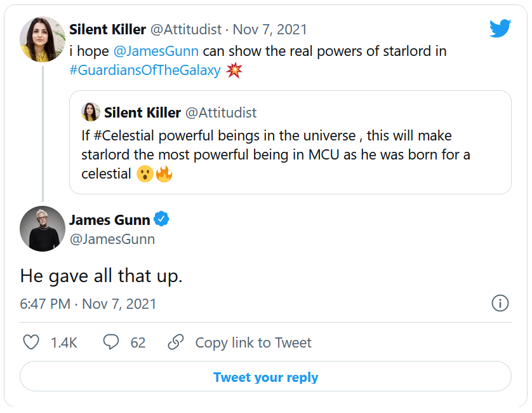Open the quoted tweet about Celestial
The image size is (532, 413).
(x=290, y=154)
